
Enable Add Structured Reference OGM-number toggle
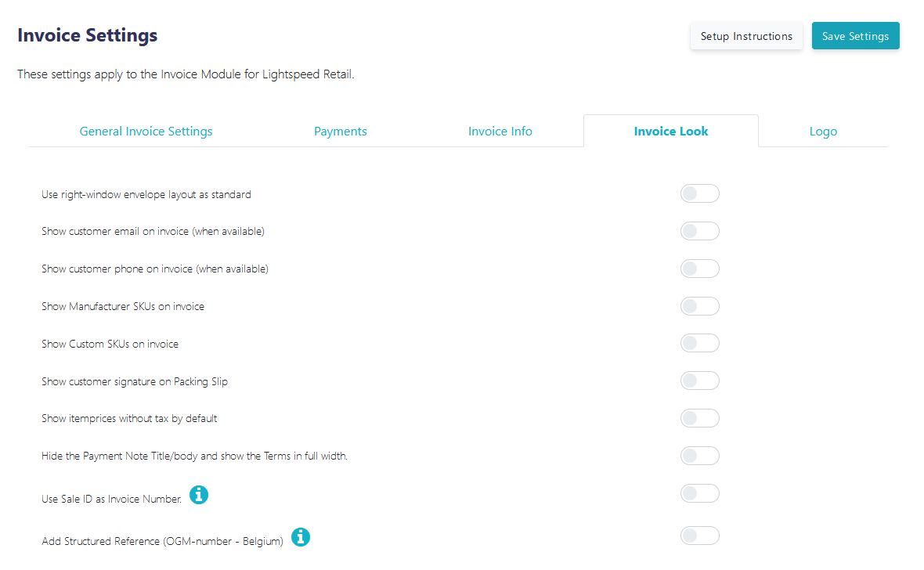click(699, 536)
